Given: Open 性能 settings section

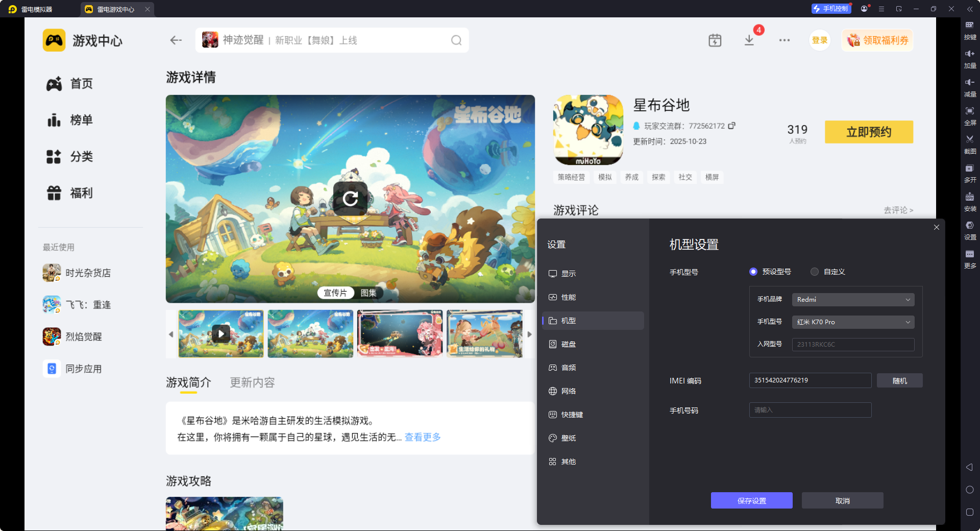Looking at the screenshot, I should coord(593,297).
